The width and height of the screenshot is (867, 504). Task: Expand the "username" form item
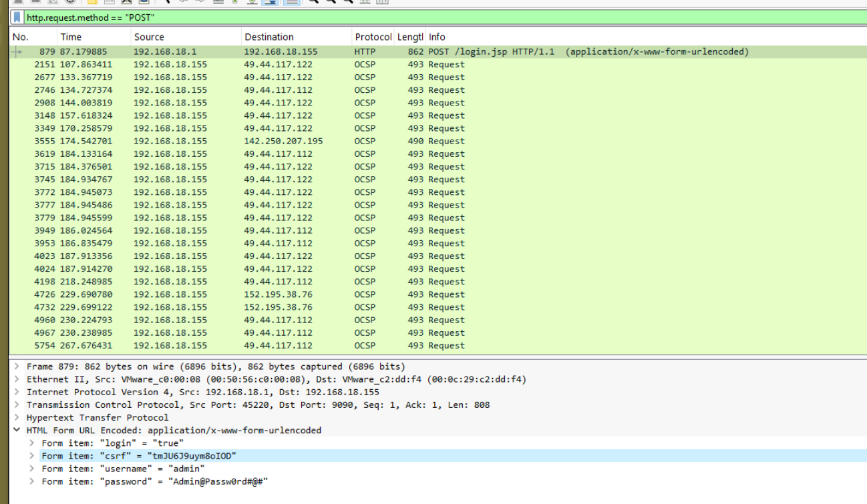[x=31, y=469]
